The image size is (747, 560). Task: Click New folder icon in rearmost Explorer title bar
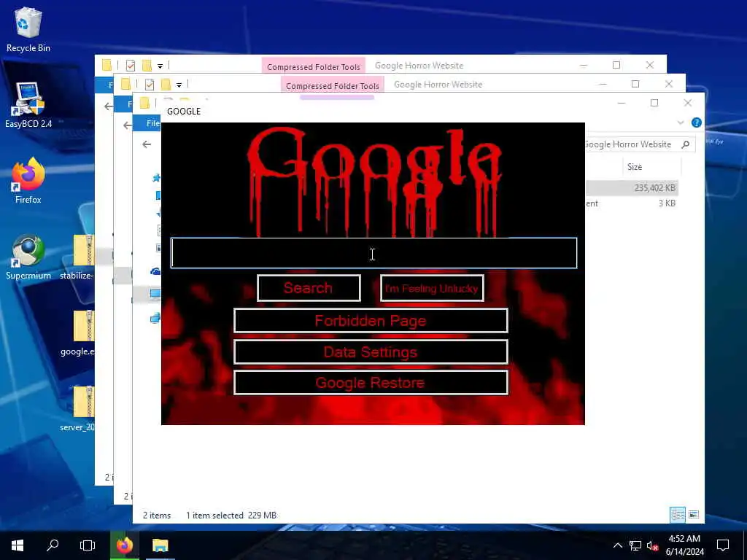click(x=147, y=65)
